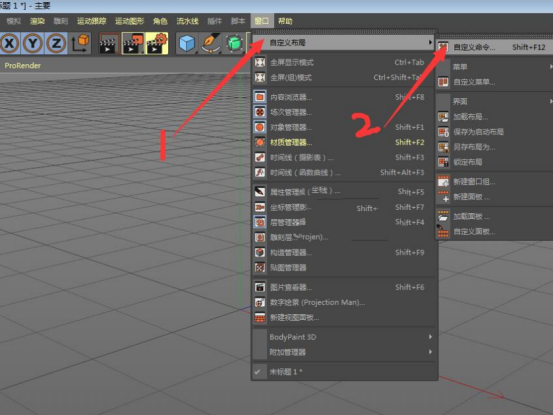Open the 运动跟踪 menu
This screenshot has width=553, height=415.
(92, 21)
